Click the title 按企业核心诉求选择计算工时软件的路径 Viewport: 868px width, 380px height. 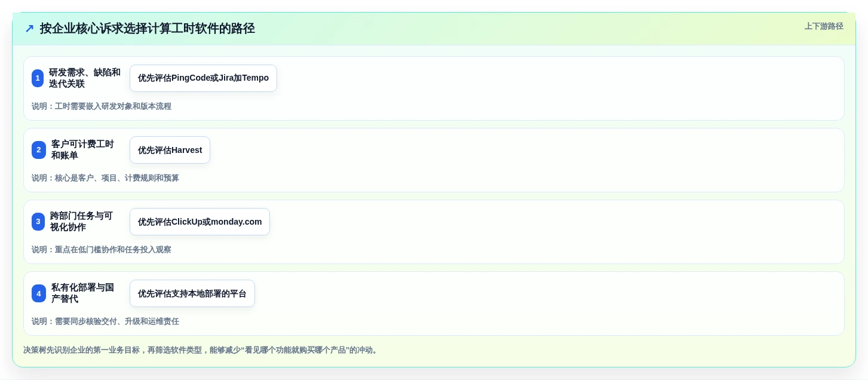pos(148,28)
